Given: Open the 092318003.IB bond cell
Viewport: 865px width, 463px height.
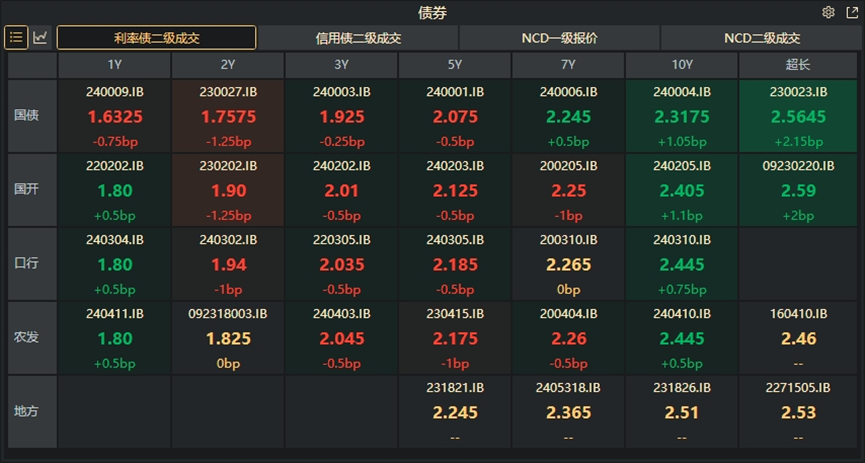Looking at the screenshot, I should (228, 337).
